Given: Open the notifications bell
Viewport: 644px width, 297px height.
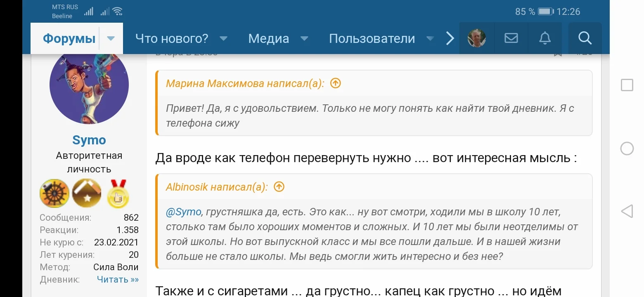Looking at the screenshot, I should pyautogui.click(x=545, y=38).
